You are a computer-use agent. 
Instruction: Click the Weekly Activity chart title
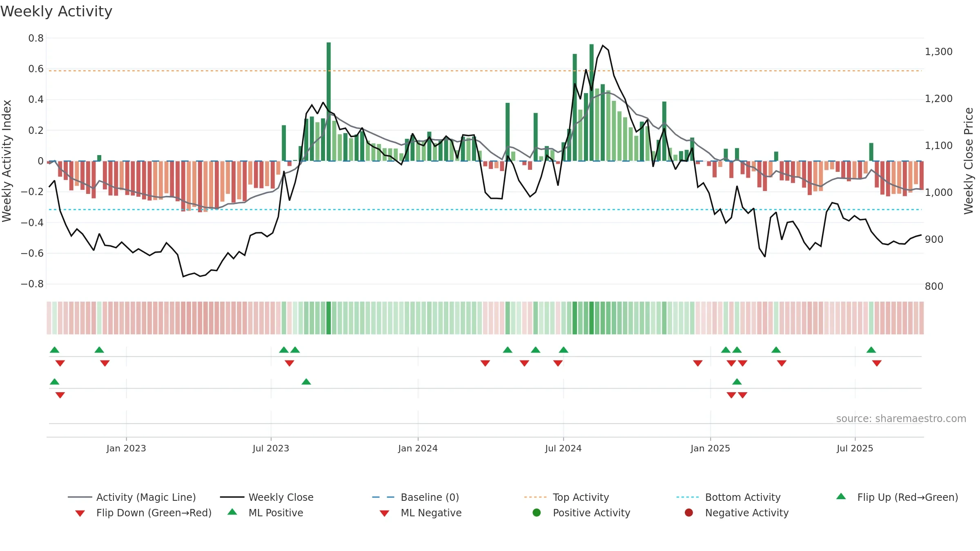[x=56, y=11]
